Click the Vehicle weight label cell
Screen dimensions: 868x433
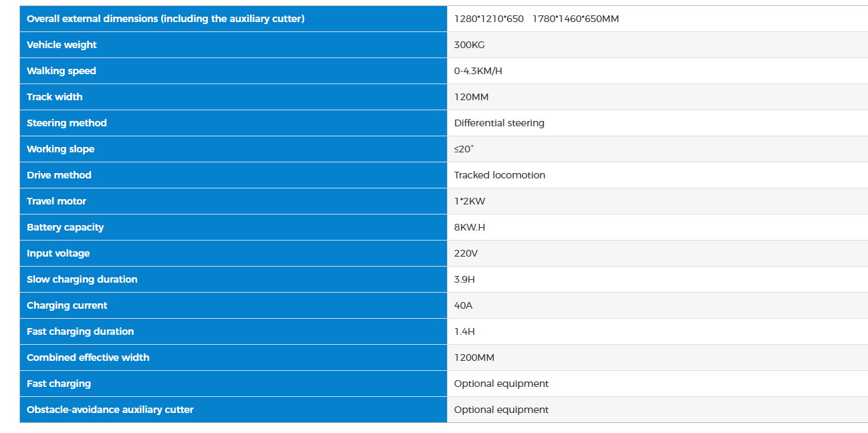pos(233,45)
